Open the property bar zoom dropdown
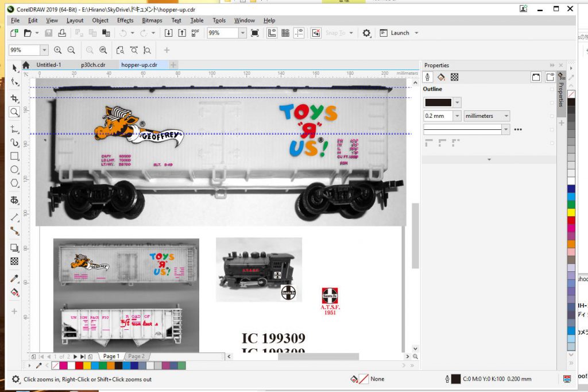This screenshot has width=588, height=392. coord(44,50)
